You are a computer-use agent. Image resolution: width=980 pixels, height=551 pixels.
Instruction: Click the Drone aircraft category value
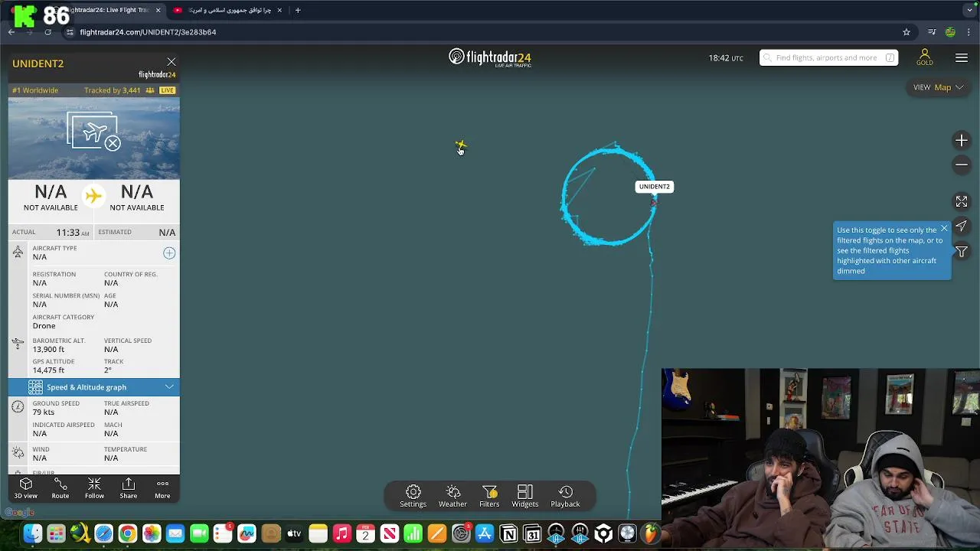tap(44, 326)
